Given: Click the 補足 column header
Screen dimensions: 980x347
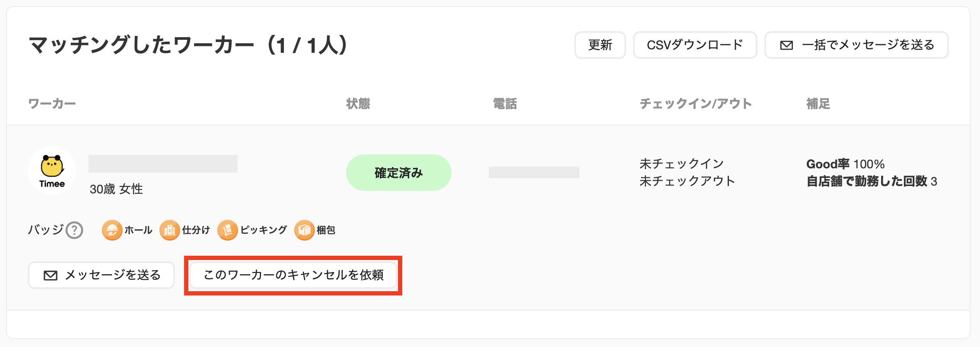Looking at the screenshot, I should 818,104.
